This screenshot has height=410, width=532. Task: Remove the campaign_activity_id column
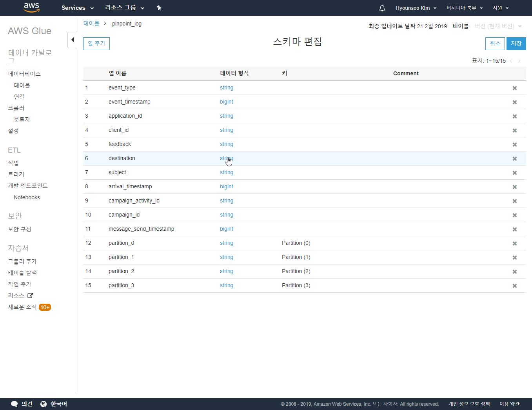point(515,201)
